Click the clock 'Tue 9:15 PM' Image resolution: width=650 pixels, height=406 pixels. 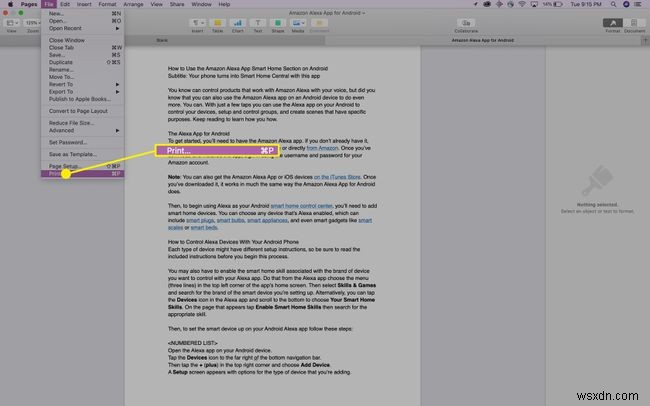[586, 4]
